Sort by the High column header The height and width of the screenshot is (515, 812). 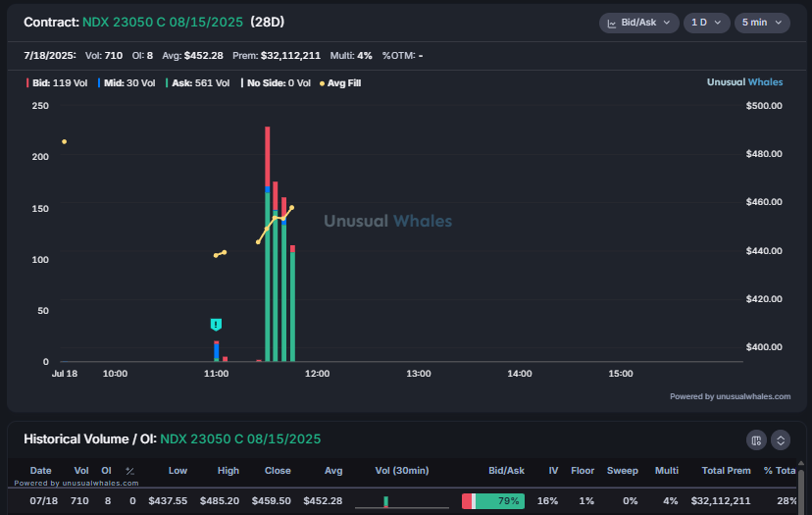click(228, 471)
